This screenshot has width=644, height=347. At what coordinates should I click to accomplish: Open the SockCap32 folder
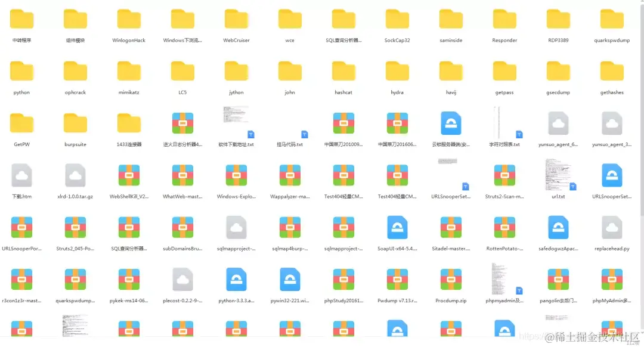click(x=397, y=19)
